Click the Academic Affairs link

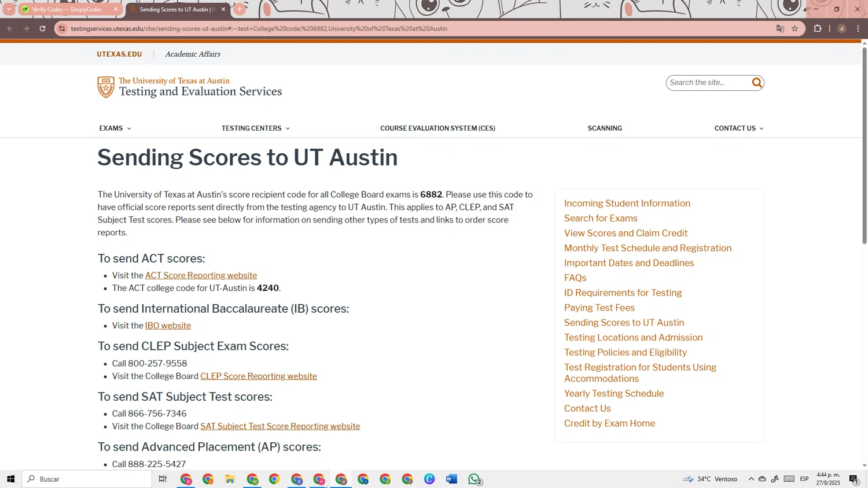pyautogui.click(x=193, y=54)
